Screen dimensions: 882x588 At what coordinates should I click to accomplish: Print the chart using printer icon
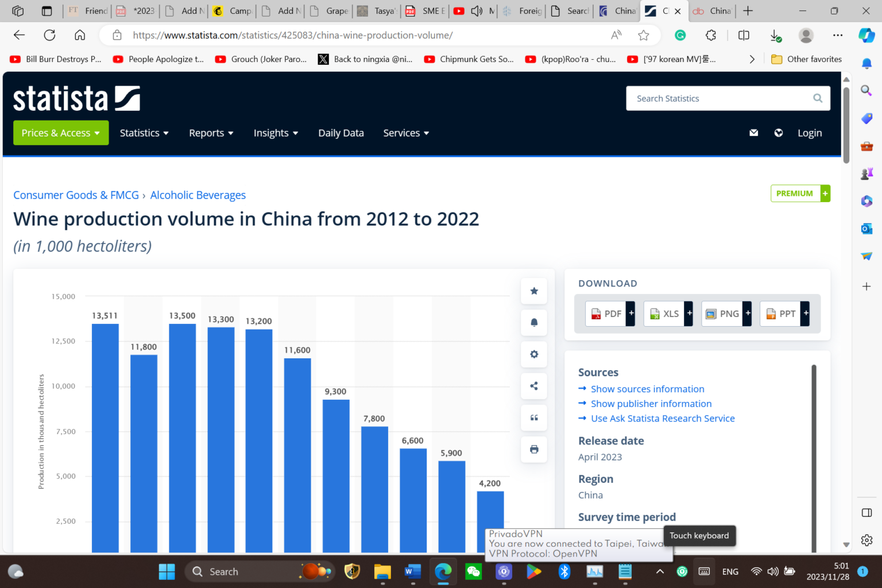pyautogui.click(x=534, y=449)
